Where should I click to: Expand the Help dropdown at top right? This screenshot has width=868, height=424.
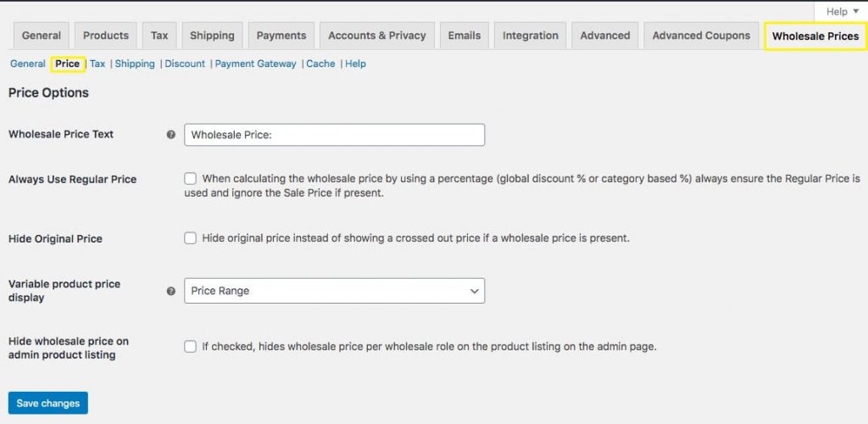point(840,12)
